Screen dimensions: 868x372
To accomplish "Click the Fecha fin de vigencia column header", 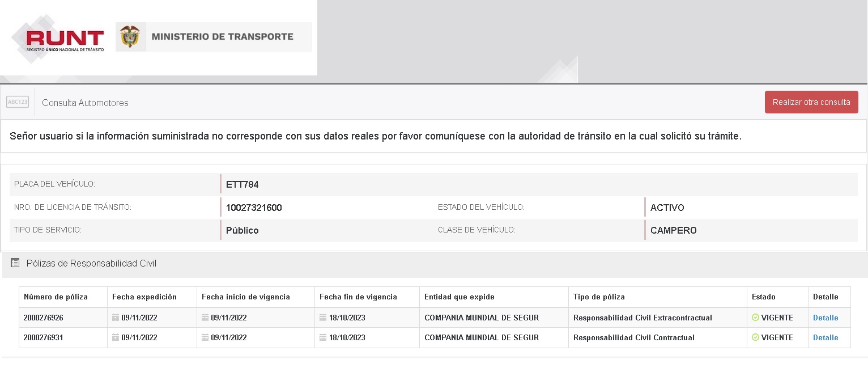I will point(358,297).
